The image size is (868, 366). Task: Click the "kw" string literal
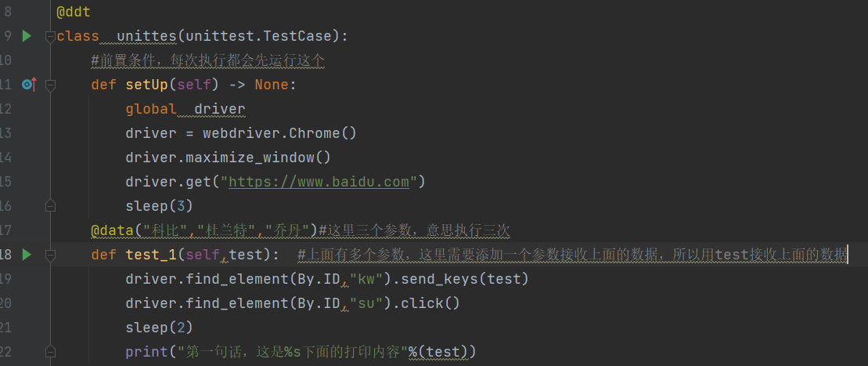pos(370,279)
